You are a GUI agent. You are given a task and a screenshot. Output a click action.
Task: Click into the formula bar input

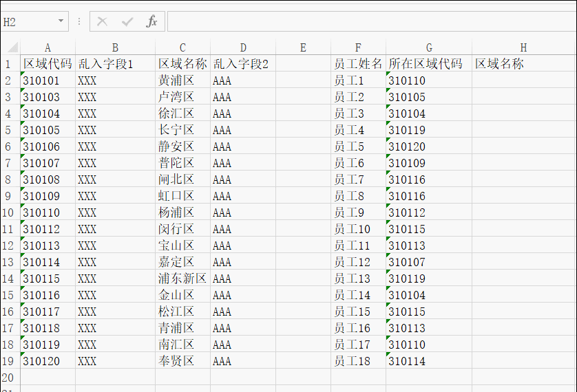click(x=372, y=22)
